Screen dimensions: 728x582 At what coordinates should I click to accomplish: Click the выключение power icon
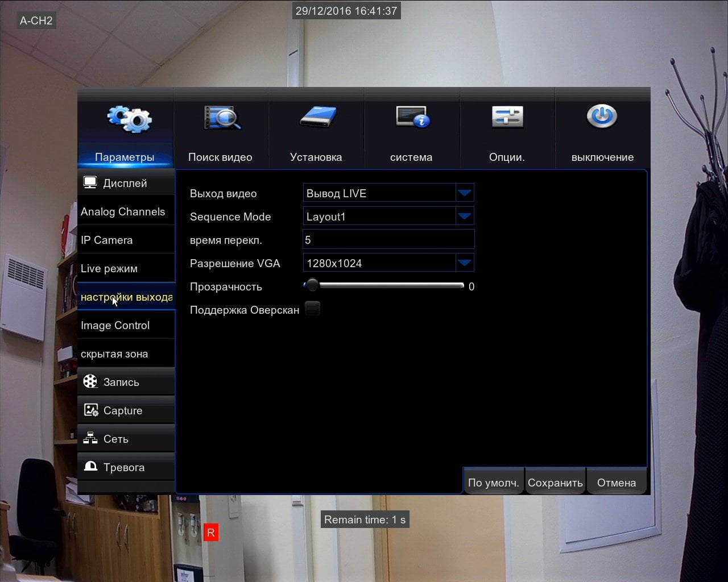602,116
